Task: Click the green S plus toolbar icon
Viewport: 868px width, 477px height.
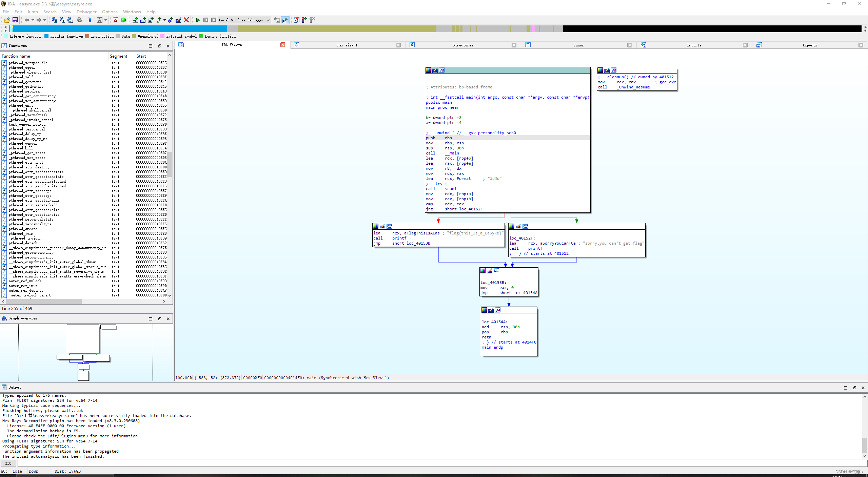Action: point(159,20)
